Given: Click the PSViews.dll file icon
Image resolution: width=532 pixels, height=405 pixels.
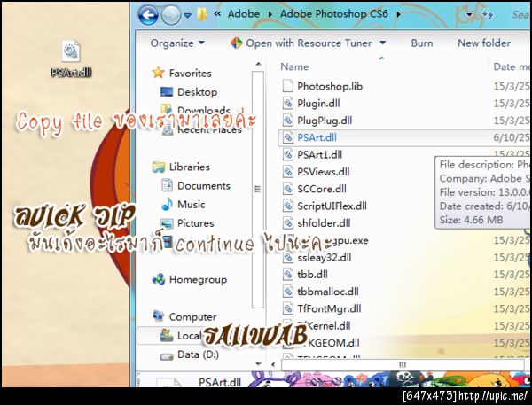Looking at the screenshot, I should (x=287, y=172).
